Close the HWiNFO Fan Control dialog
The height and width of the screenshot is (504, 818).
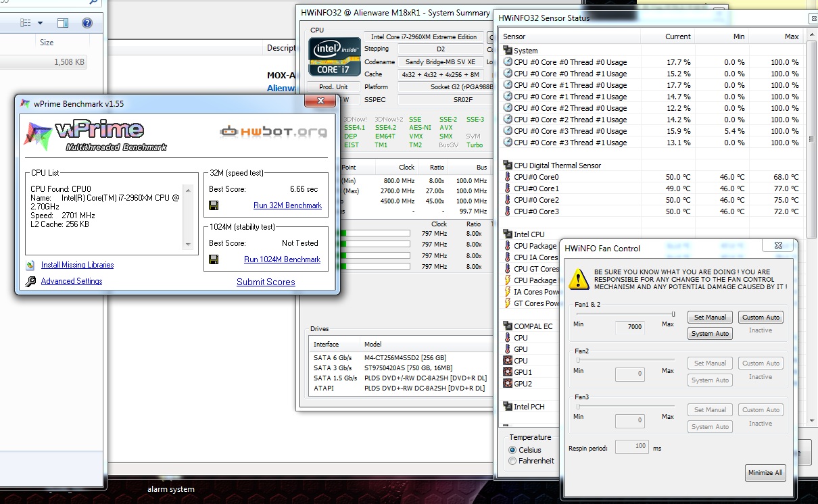(779, 246)
